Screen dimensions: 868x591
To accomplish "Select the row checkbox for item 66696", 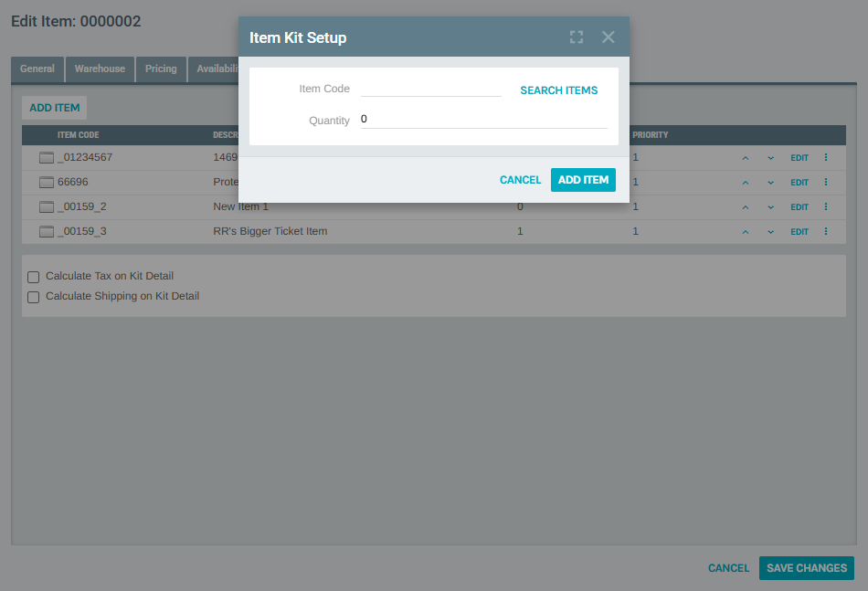I will pos(46,181).
